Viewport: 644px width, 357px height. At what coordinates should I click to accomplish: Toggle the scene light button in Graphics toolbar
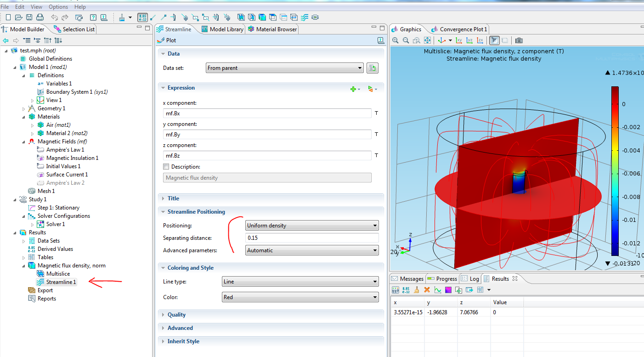point(494,40)
